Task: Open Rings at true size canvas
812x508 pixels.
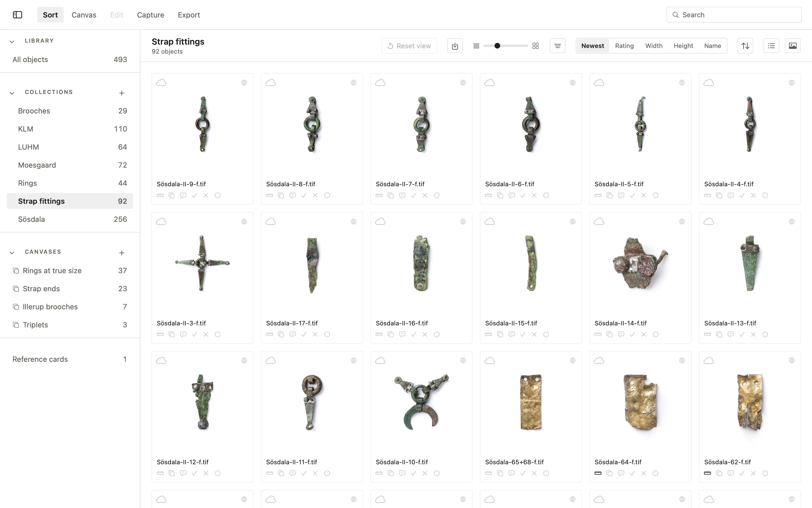Action: [70, 270]
